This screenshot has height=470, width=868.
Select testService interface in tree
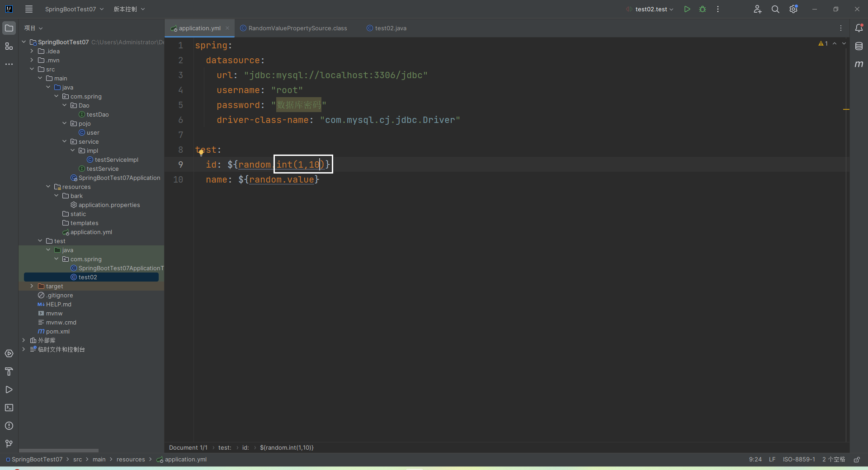(x=103, y=169)
